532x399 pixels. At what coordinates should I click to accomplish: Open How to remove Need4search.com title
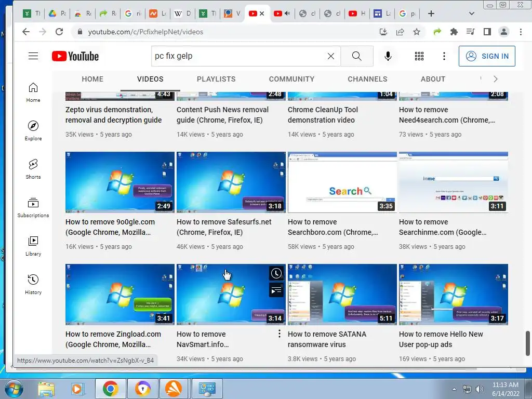pyautogui.click(x=447, y=115)
